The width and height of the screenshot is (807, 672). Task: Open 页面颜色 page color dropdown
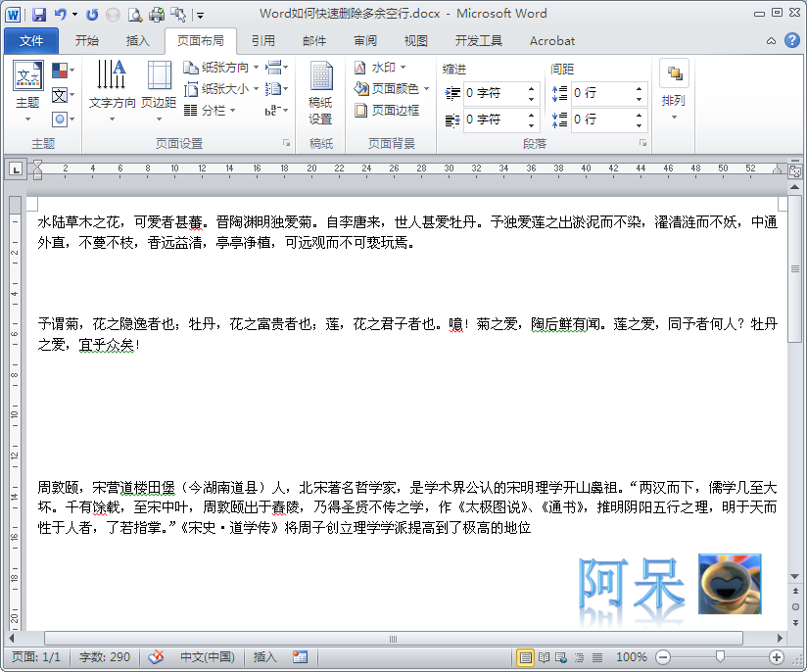click(391, 89)
